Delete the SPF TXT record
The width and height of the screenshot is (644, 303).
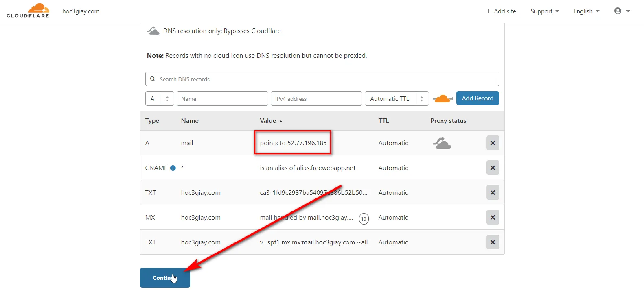pyautogui.click(x=493, y=242)
